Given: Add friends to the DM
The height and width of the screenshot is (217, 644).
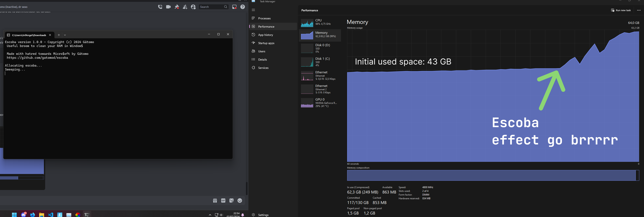Looking at the screenshot, I should pos(185,7).
